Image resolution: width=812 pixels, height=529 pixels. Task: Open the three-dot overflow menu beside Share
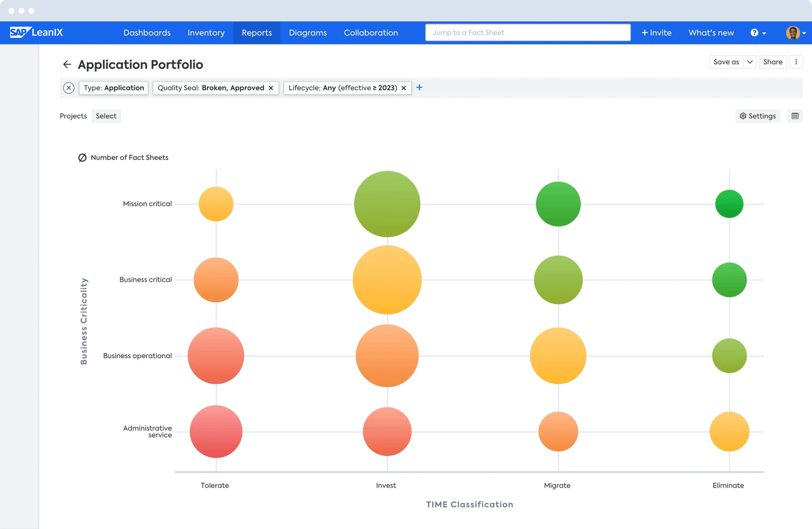pyautogui.click(x=796, y=62)
